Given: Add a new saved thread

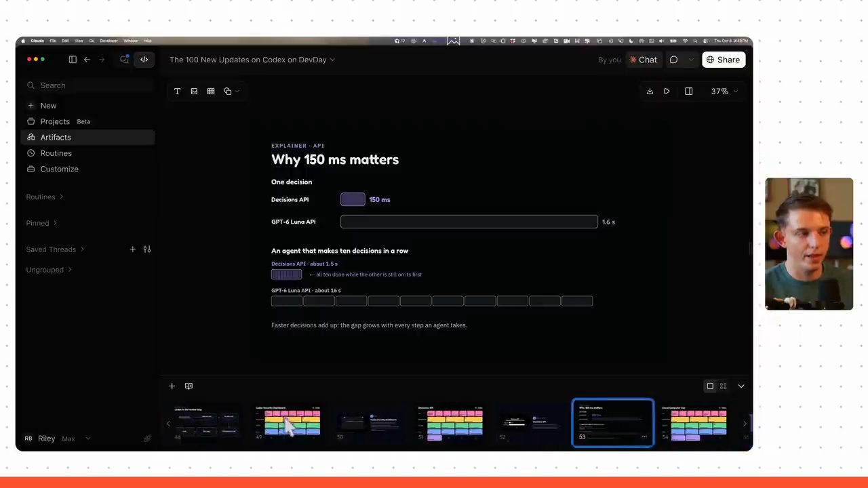Looking at the screenshot, I should (133, 249).
